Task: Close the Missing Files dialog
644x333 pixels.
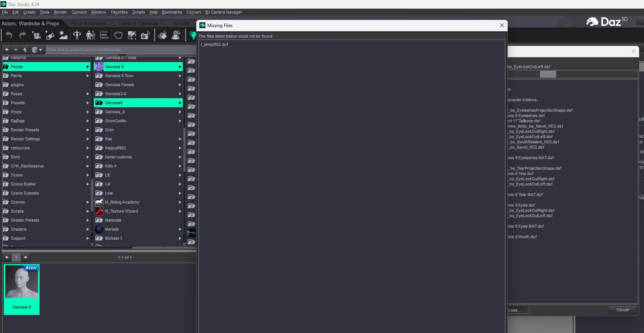Action: coord(502,25)
